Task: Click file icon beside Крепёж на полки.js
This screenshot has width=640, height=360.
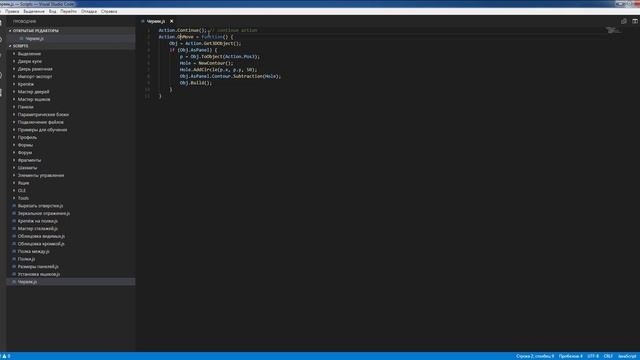Action: pyautogui.click(x=14, y=221)
